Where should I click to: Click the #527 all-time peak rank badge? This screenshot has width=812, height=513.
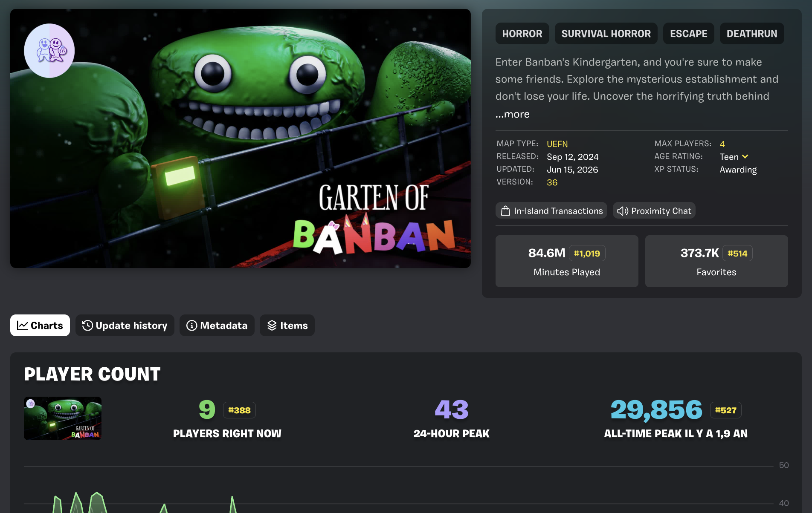(726, 410)
